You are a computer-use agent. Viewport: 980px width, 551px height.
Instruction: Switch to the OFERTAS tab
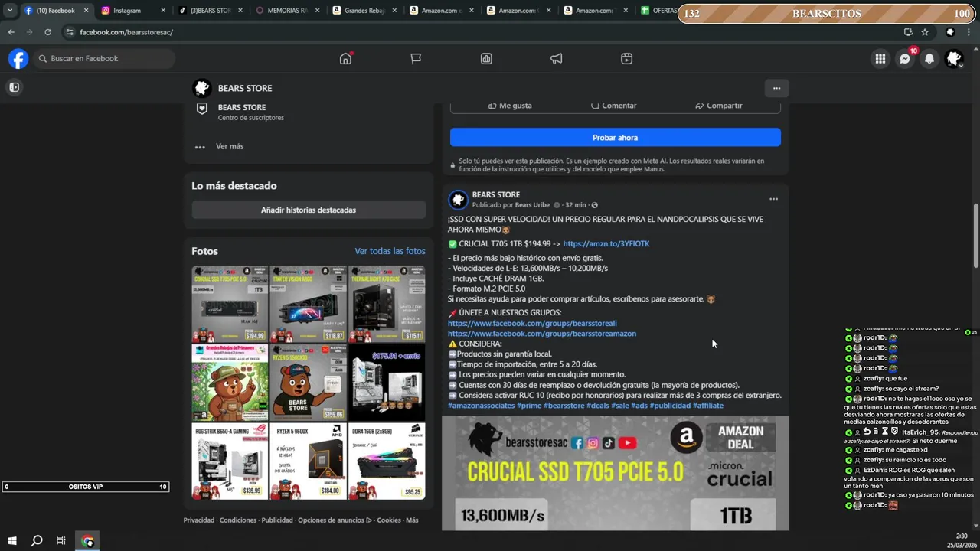658,11
